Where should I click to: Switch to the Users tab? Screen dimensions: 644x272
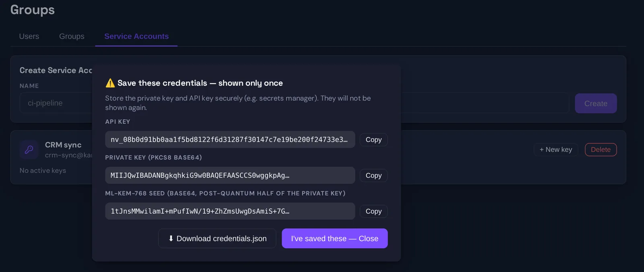tap(29, 36)
